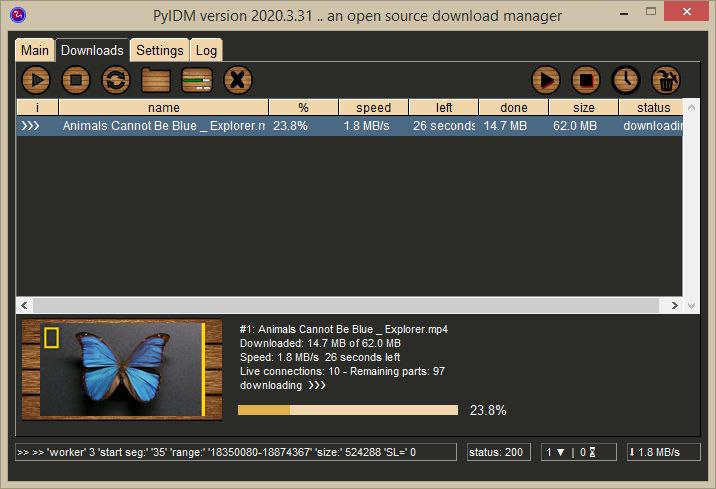Delete all items with the trash bin icon
Image resolution: width=716 pixels, height=489 pixels.
(666, 80)
